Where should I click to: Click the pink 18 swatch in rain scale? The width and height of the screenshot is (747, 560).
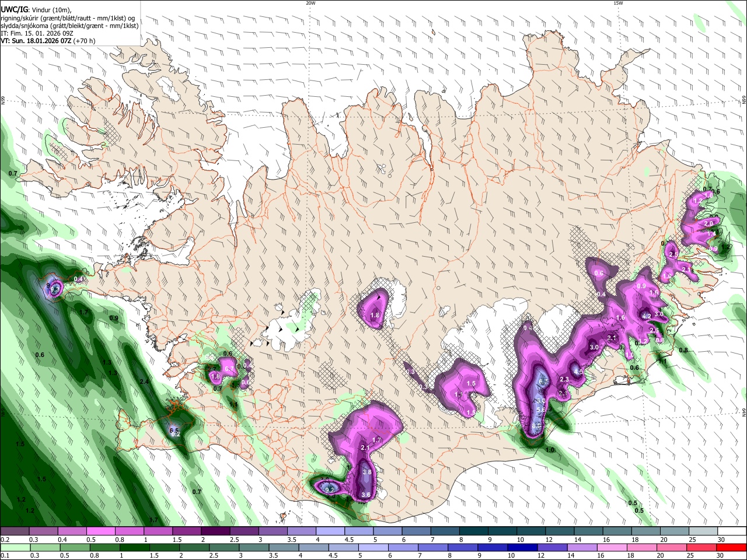tap(643, 547)
